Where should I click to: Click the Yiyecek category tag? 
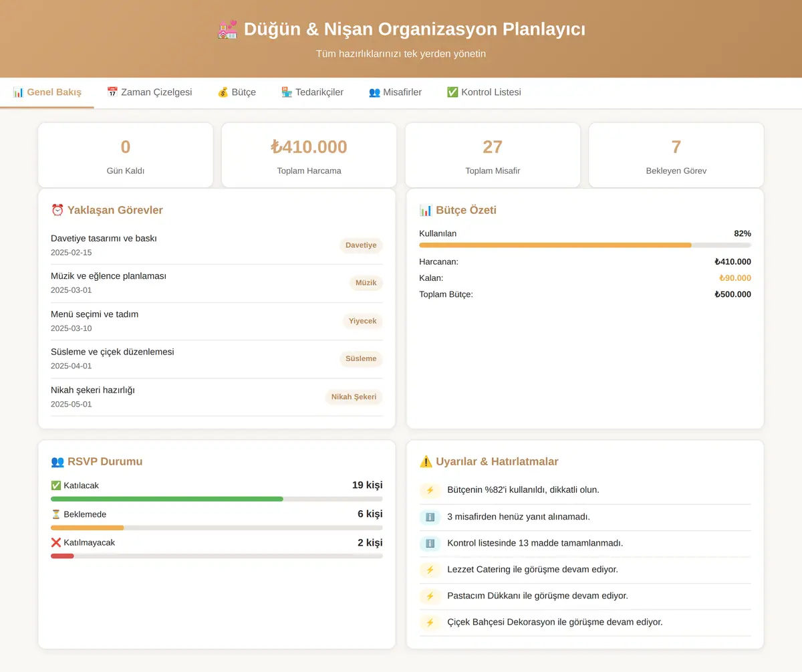pyautogui.click(x=362, y=321)
